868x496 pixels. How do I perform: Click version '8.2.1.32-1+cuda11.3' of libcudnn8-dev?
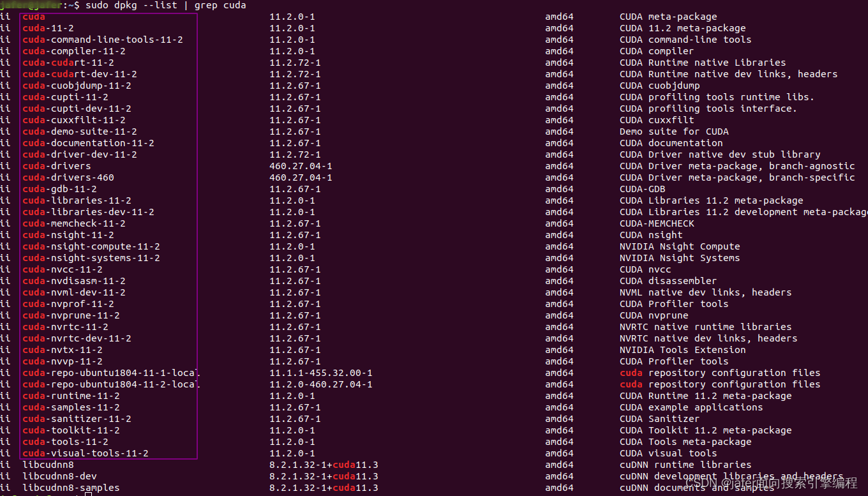324,476
